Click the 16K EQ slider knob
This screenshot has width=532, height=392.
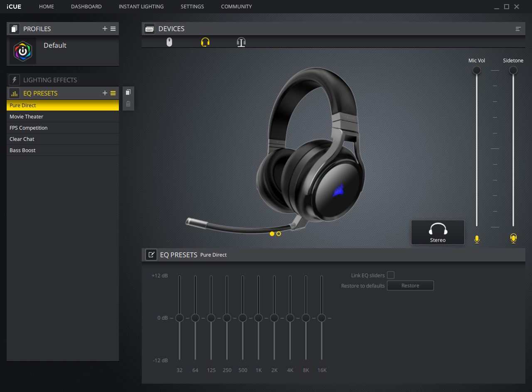point(322,318)
